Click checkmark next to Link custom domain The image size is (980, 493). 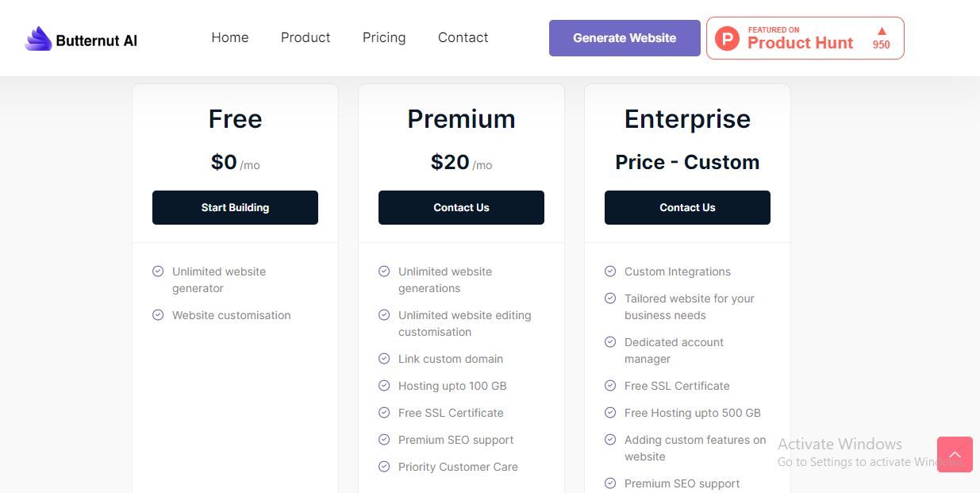click(x=384, y=359)
